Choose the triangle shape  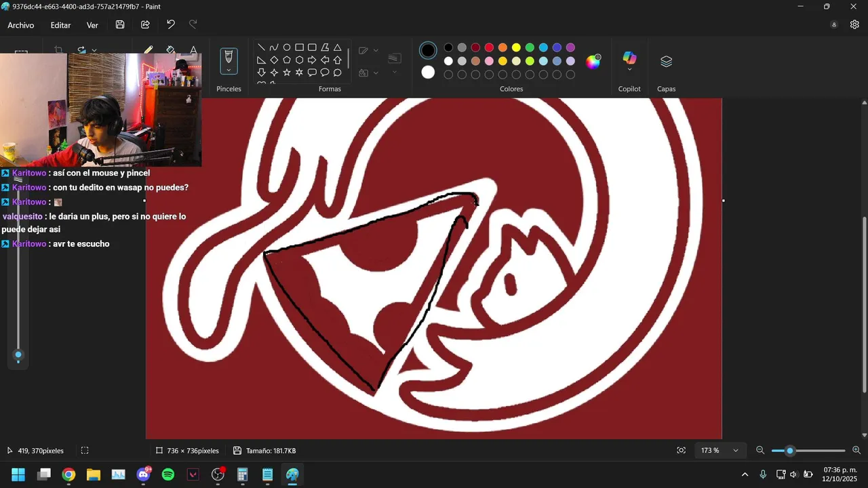point(337,47)
